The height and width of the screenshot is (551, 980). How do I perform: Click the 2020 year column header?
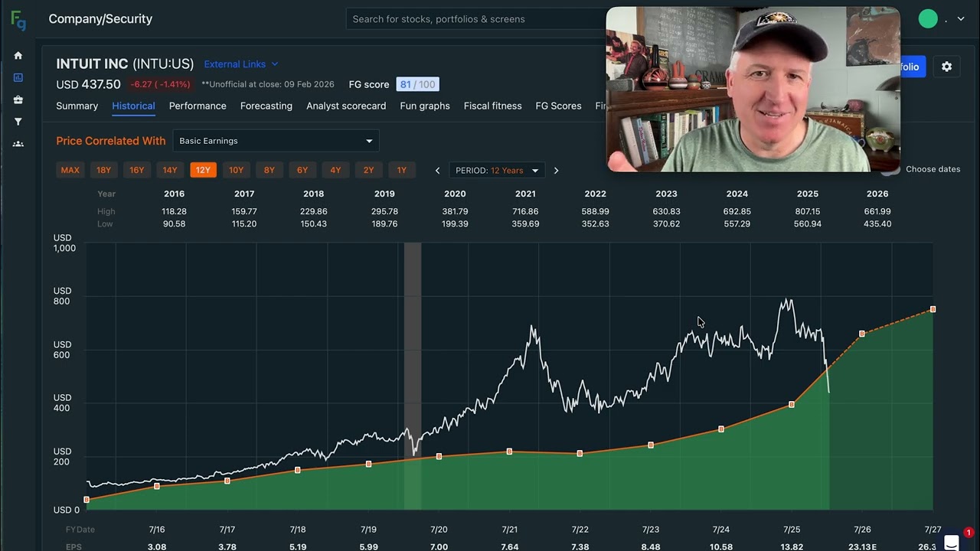pyautogui.click(x=455, y=194)
